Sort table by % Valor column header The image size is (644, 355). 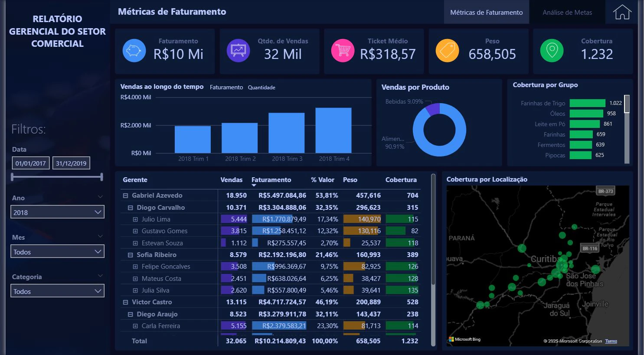pos(323,180)
